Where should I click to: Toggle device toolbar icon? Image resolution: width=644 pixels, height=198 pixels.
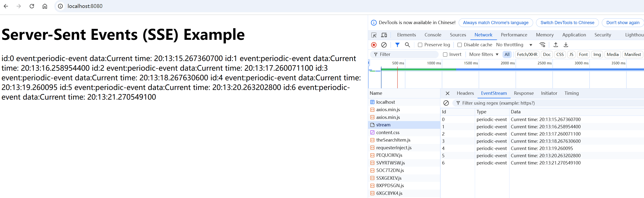(x=384, y=35)
